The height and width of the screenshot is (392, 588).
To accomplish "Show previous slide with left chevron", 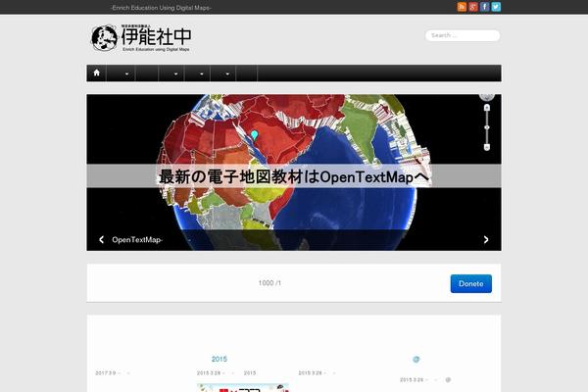I will click(101, 239).
